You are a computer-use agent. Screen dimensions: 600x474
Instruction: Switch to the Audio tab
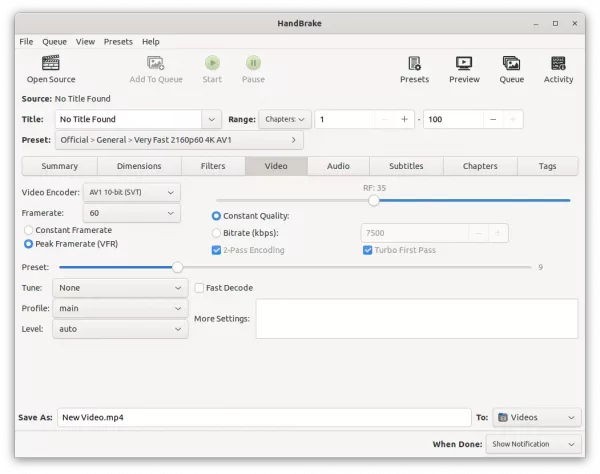[338, 166]
